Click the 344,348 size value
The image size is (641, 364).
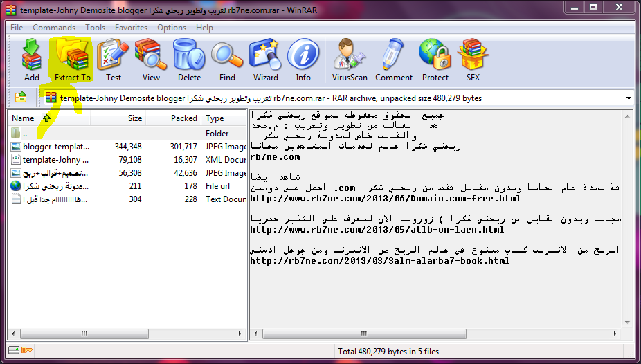pyautogui.click(x=128, y=147)
